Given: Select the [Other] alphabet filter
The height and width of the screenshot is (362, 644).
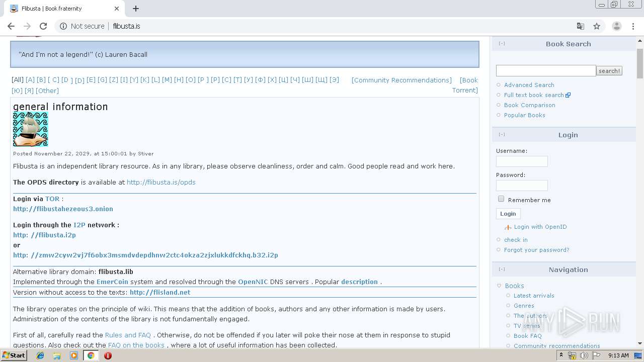Looking at the screenshot, I should (47, 90).
